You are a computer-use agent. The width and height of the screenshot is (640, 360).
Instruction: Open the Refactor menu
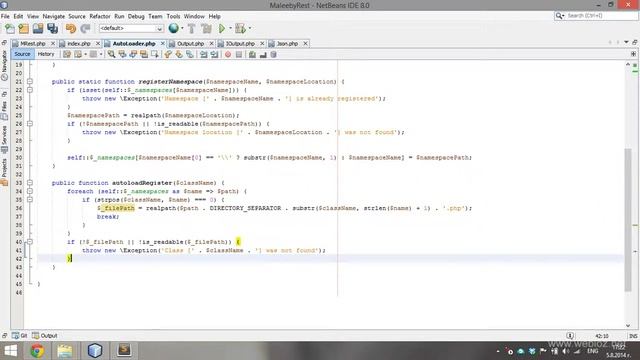click(100, 16)
